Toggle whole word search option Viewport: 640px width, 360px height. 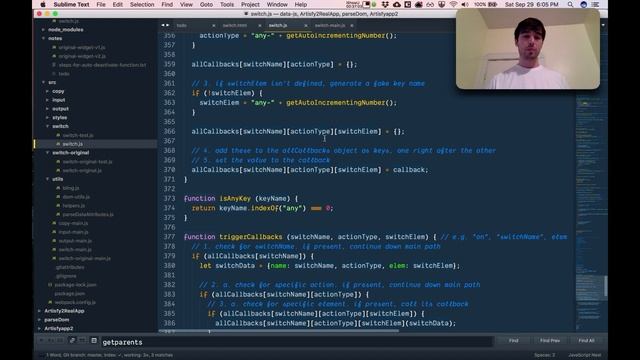pos(60,340)
